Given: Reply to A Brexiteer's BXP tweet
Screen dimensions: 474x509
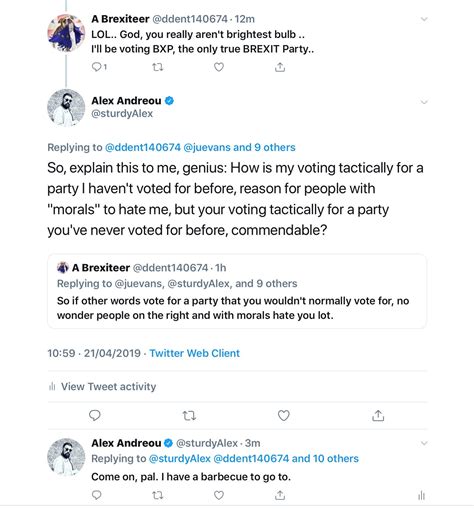Looking at the screenshot, I should (x=99, y=67).
